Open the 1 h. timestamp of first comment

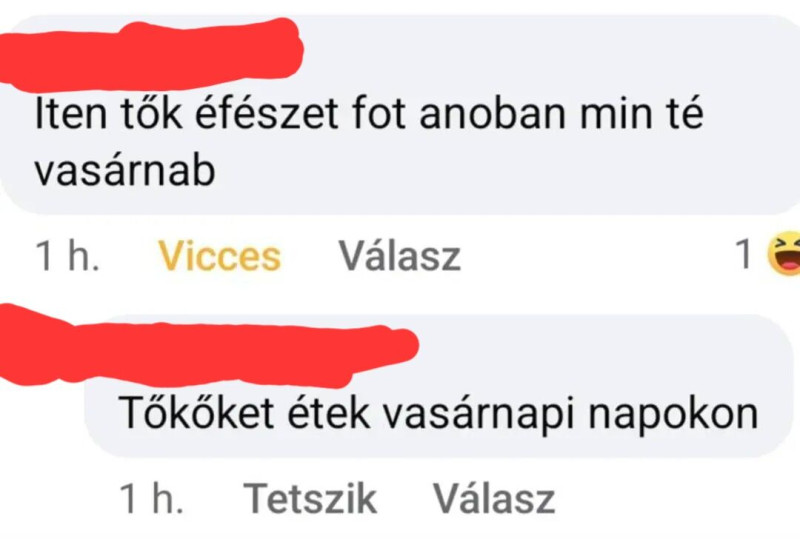click(67, 256)
